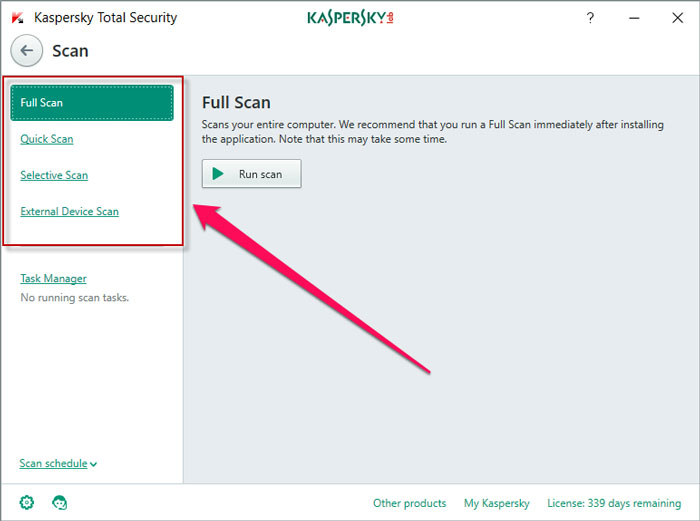This screenshot has height=521, width=700.
Task: Click the Kaspersky Lab logo at top
Action: point(350,18)
